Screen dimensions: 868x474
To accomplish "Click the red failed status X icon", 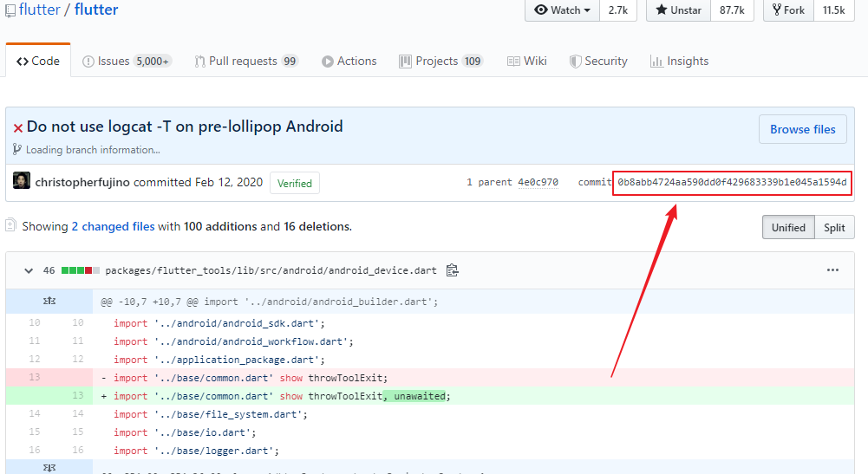I will pos(17,127).
